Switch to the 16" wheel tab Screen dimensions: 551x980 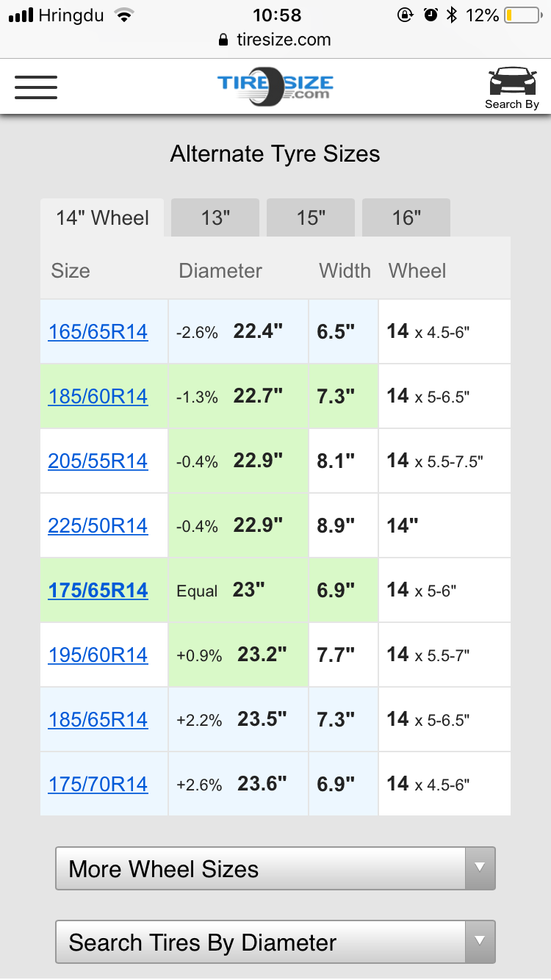click(406, 218)
